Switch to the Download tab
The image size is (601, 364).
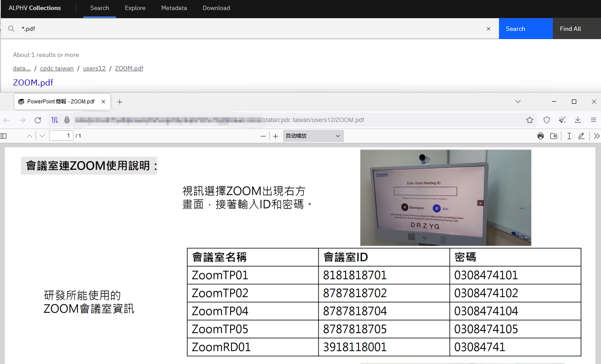tap(216, 8)
